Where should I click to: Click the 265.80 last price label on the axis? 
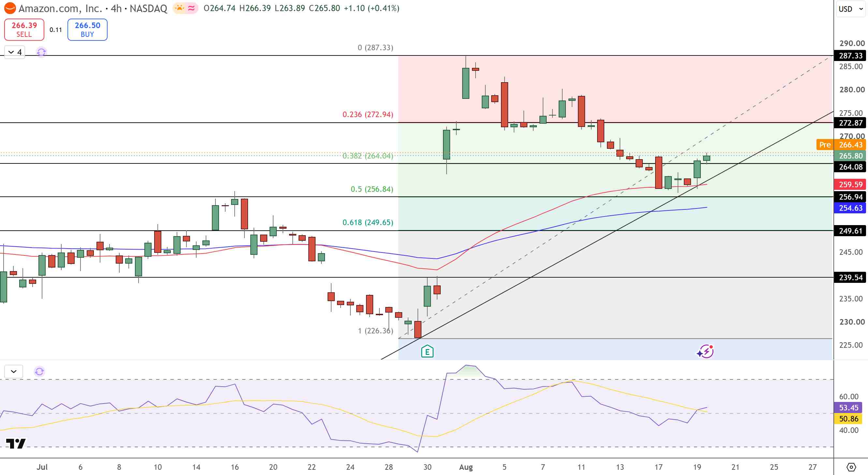click(850, 156)
